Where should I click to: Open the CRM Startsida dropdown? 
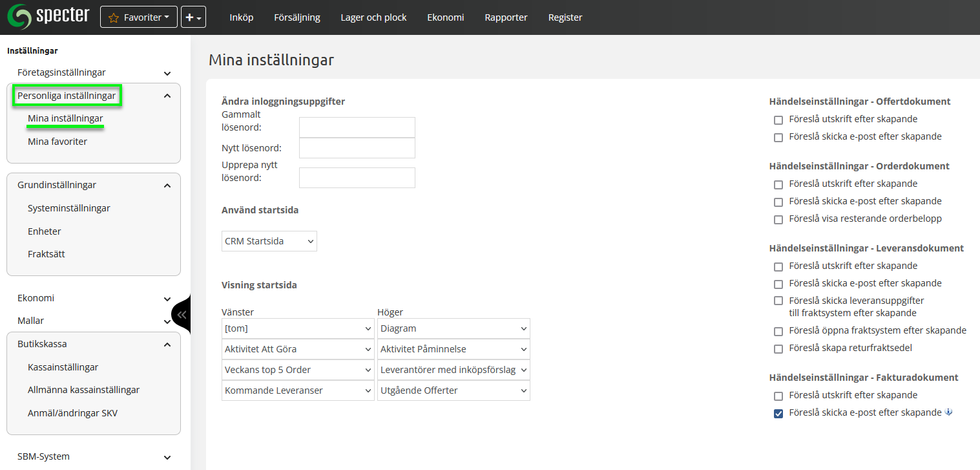click(269, 241)
